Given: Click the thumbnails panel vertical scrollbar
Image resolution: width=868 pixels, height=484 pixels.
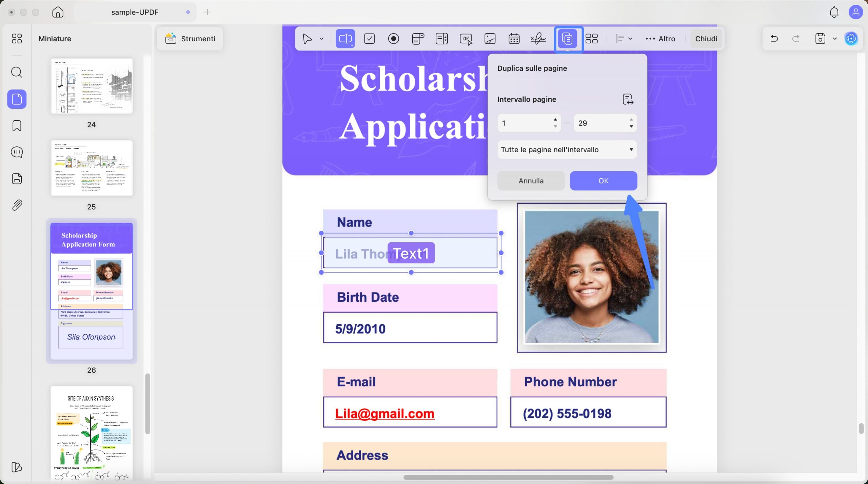Looking at the screenshot, I should point(147,404).
